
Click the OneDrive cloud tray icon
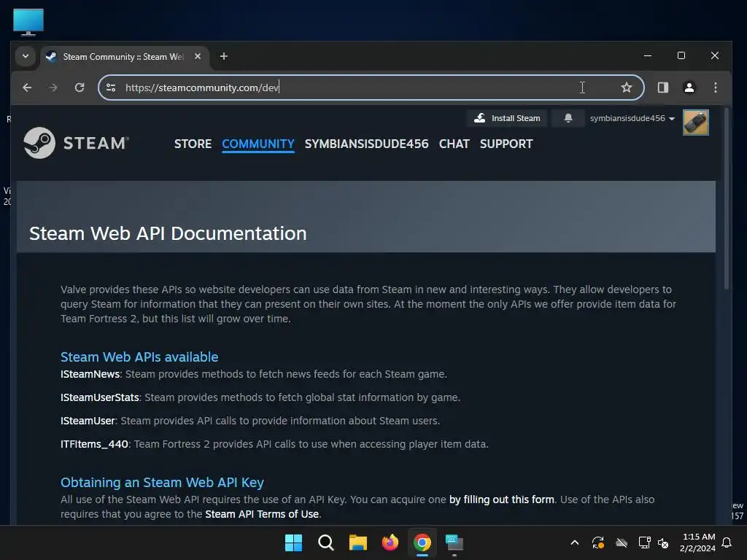coord(622,542)
